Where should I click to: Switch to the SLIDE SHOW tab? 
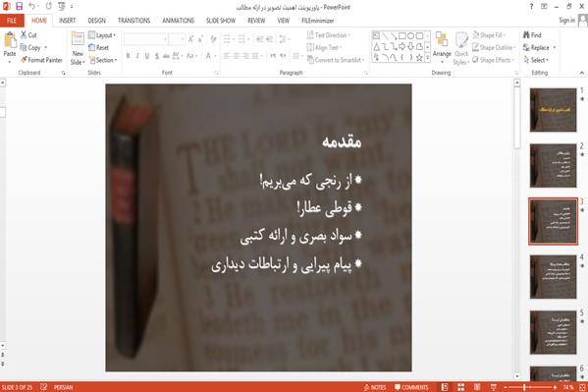(221, 21)
